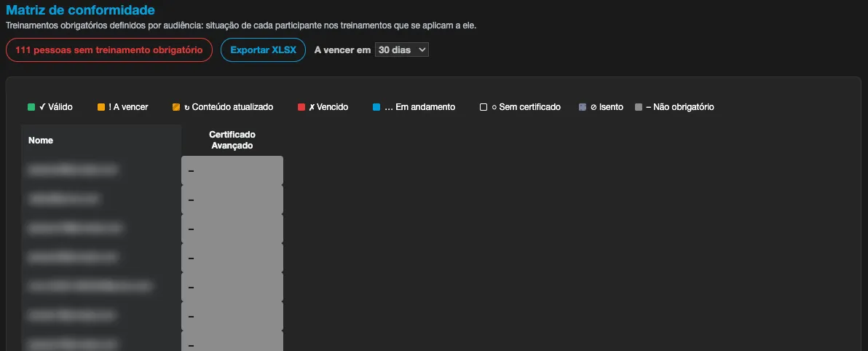Click the Em andamento legend label
Screen dimensions: 868x351
(419, 107)
